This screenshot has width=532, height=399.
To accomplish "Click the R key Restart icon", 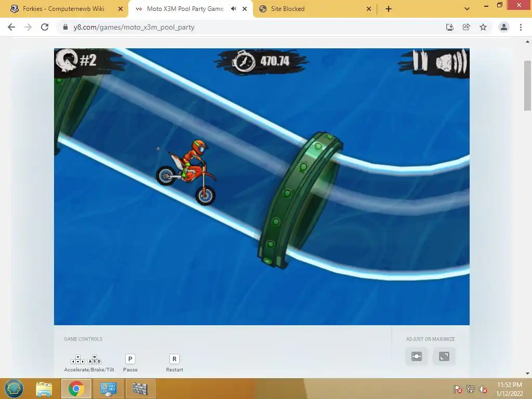I will click(175, 359).
